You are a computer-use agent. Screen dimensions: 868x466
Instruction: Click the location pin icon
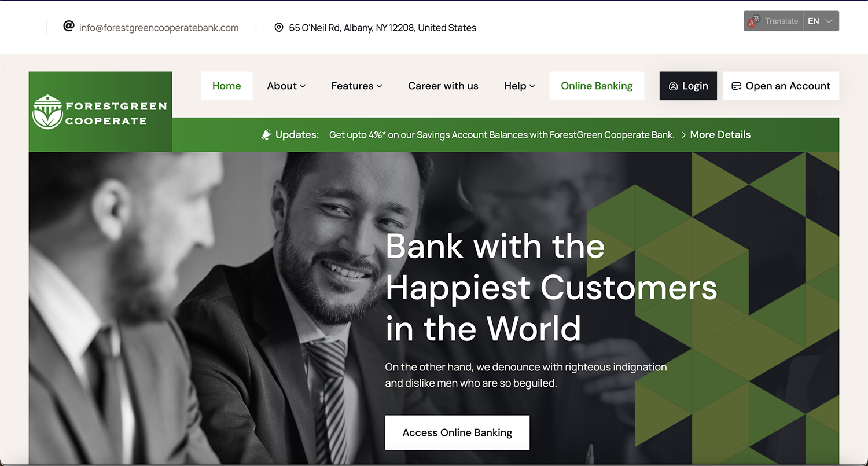click(x=279, y=27)
